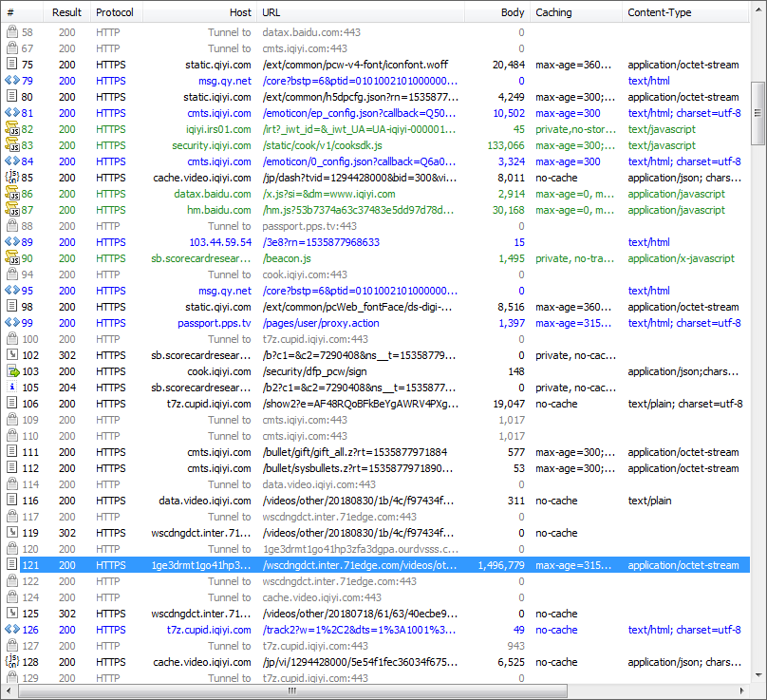
Task: Select the /3e8?rn=1535877968633 URL cell
Action: click(321, 242)
